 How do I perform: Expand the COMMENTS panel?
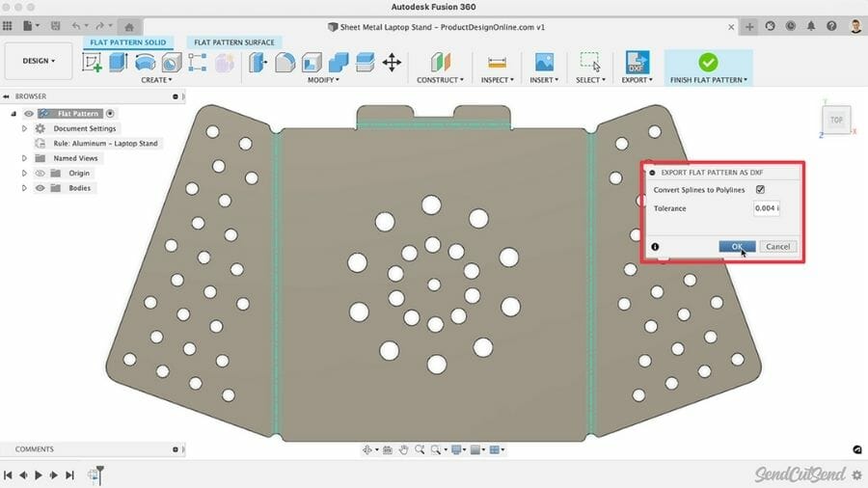click(176, 449)
